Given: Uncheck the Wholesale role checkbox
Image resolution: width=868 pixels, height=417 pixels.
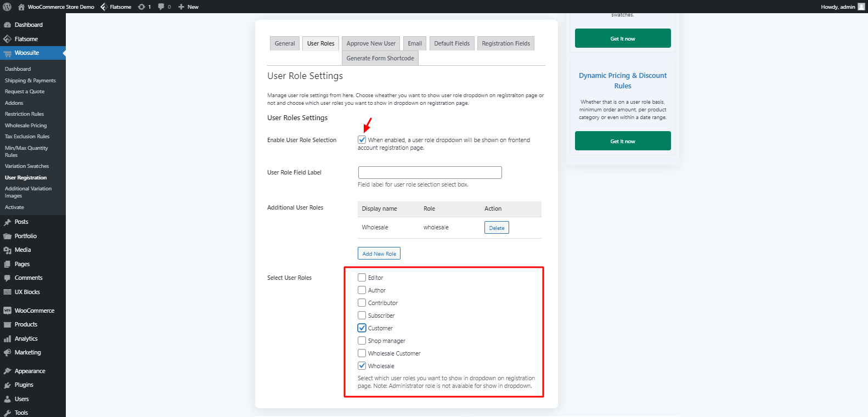Looking at the screenshot, I should (362, 366).
